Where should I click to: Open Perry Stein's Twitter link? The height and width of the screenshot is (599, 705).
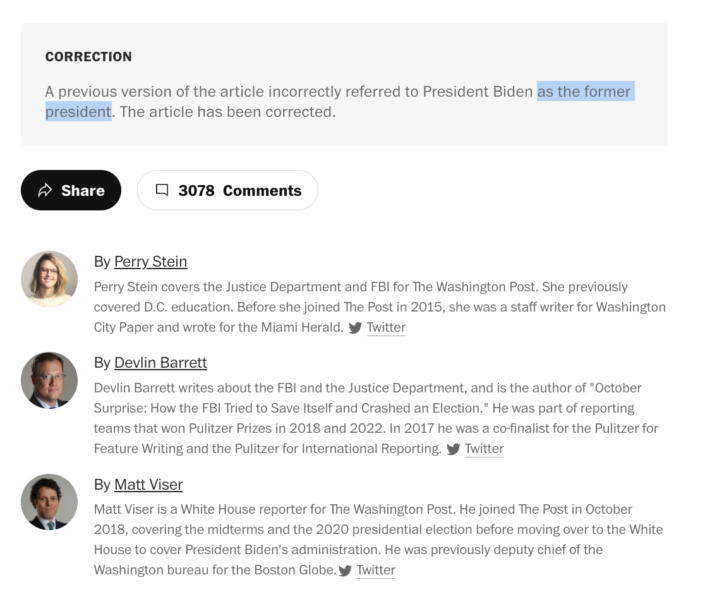tap(386, 327)
